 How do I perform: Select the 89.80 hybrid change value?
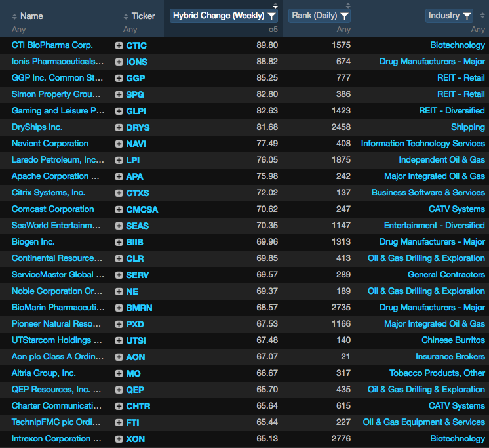click(x=267, y=45)
